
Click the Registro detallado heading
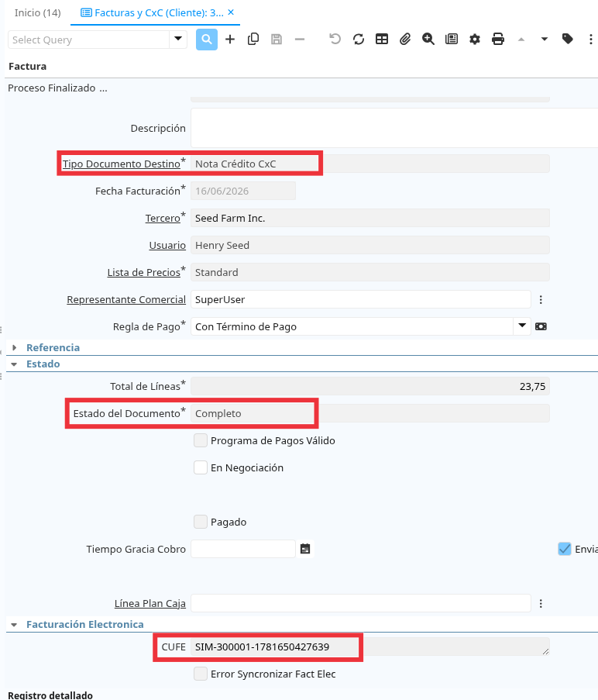50,695
